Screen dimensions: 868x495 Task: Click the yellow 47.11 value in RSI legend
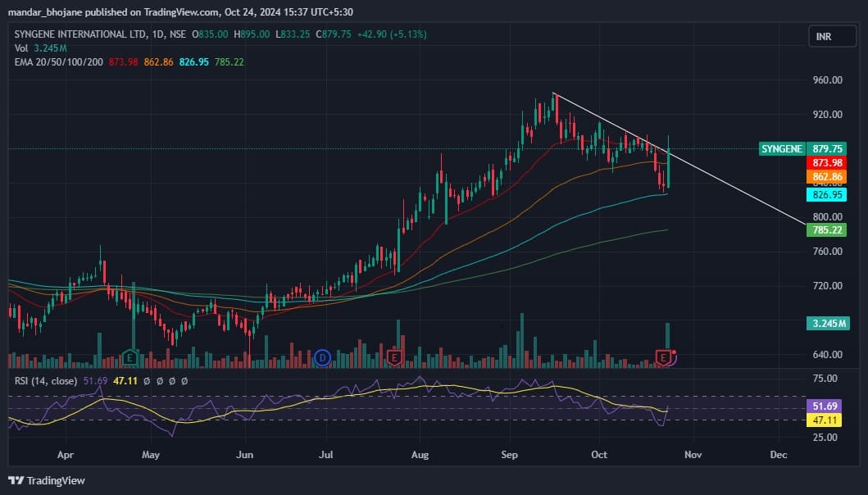tap(125, 381)
